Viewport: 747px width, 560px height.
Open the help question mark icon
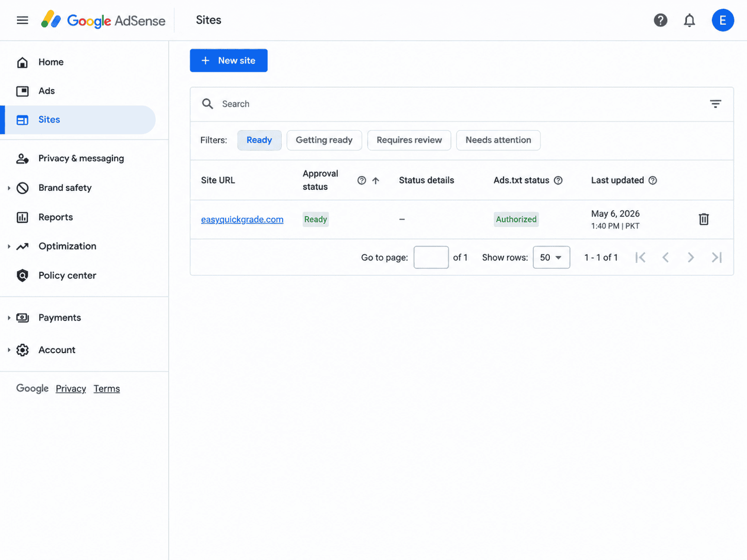(660, 20)
